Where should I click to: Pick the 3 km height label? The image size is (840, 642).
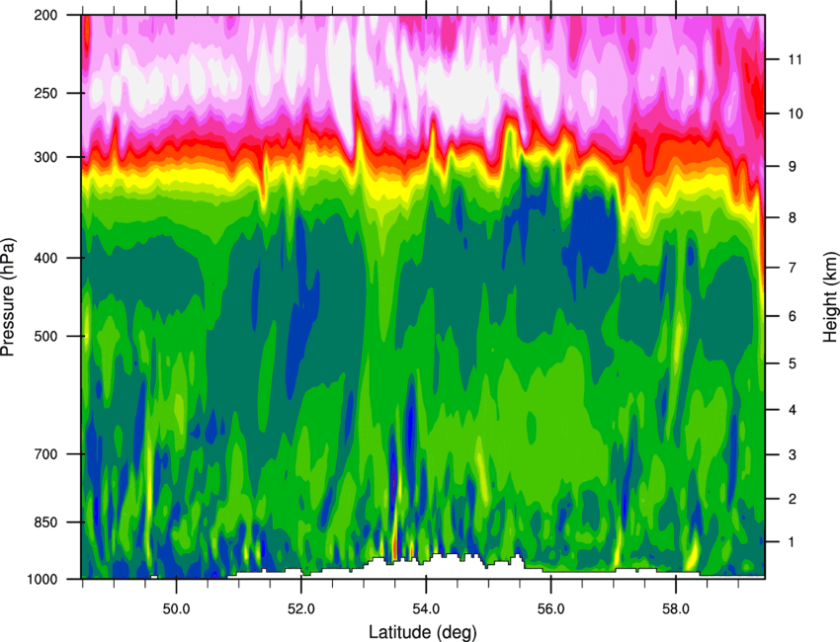[x=793, y=454]
